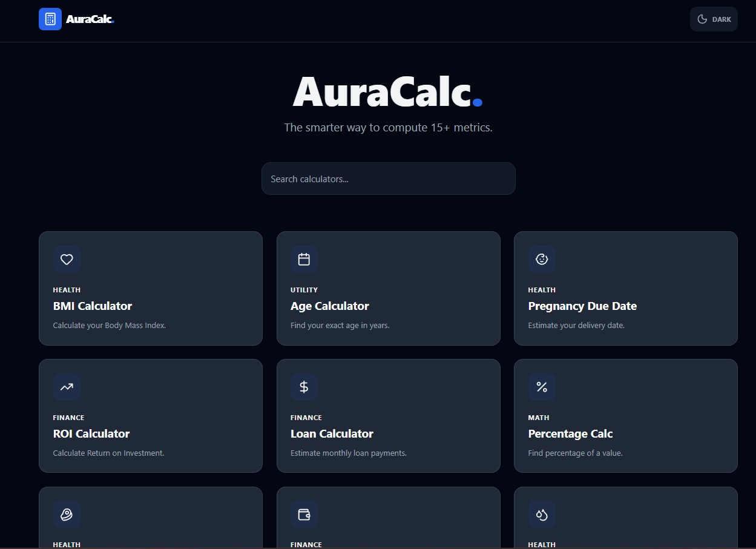This screenshot has height=549, width=756.
Task: Toggle DARK mode in the top-right corner
Action: (714, 19)
